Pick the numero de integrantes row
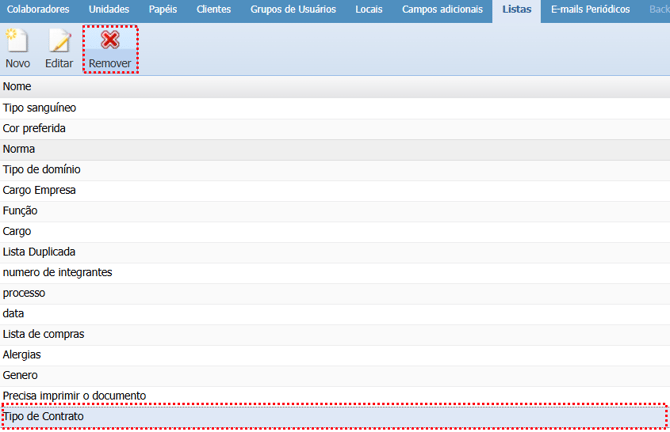The height and width of the screenshot is (432, 670). click(x=57, y=272)
